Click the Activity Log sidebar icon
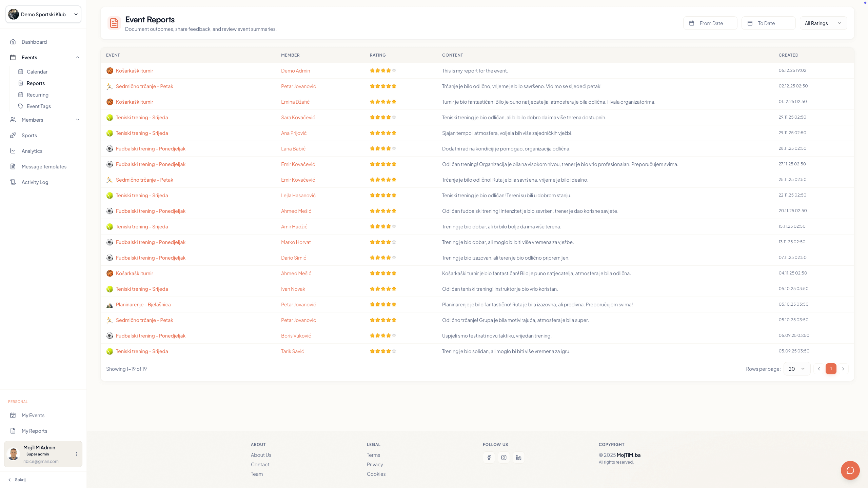 pos(13,182)
